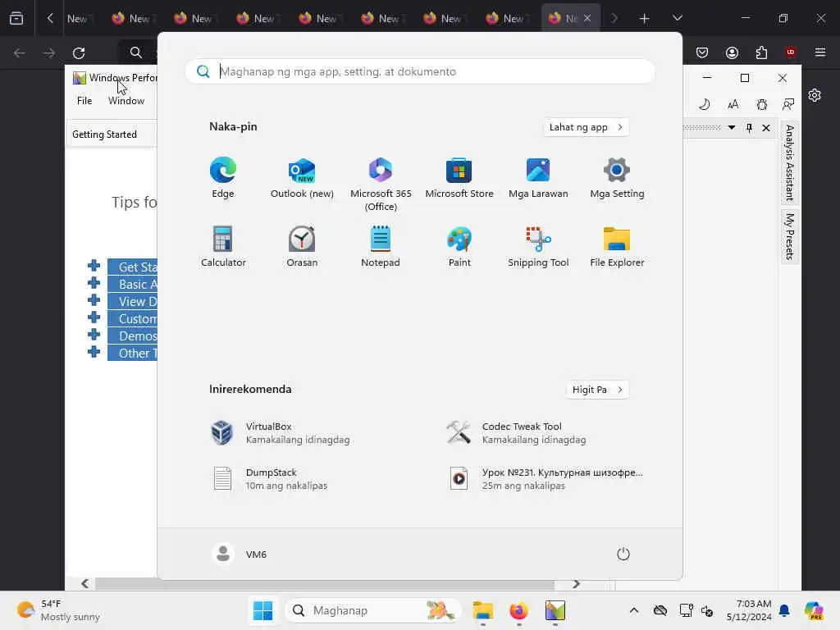Open the weather widget showing 54°F
Screen dimensions: 840x630
point(59,610)
